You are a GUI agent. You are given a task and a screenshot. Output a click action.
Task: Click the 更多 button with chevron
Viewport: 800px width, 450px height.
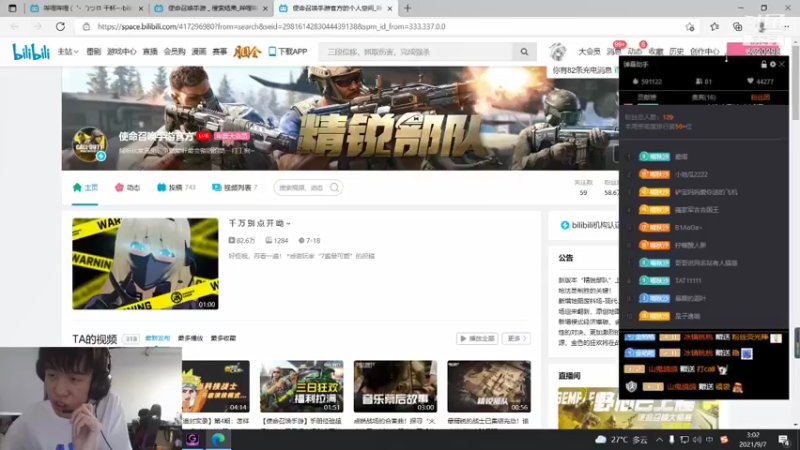click(516, 338)
